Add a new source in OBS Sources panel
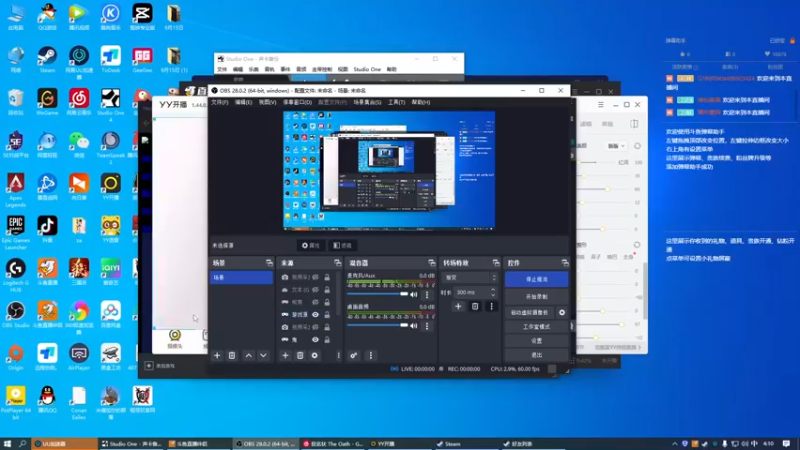The width and height of the screenshot is (800, 450). click(x=285, y=356)
